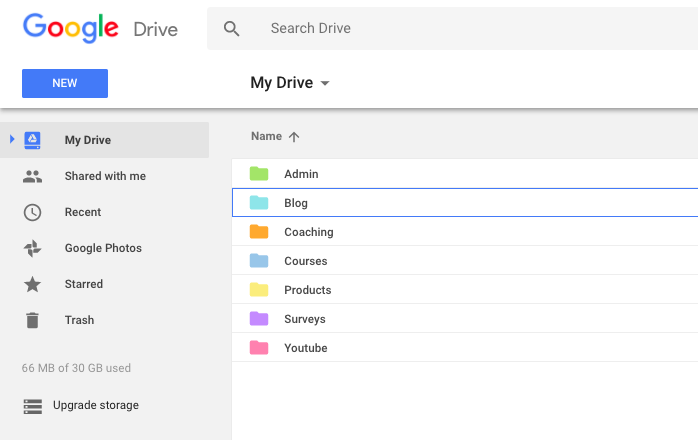The height and width of the screenshot is (440, 698).
Task: Toggle the Name sort direction arrow
Action: tap(294, 137)
